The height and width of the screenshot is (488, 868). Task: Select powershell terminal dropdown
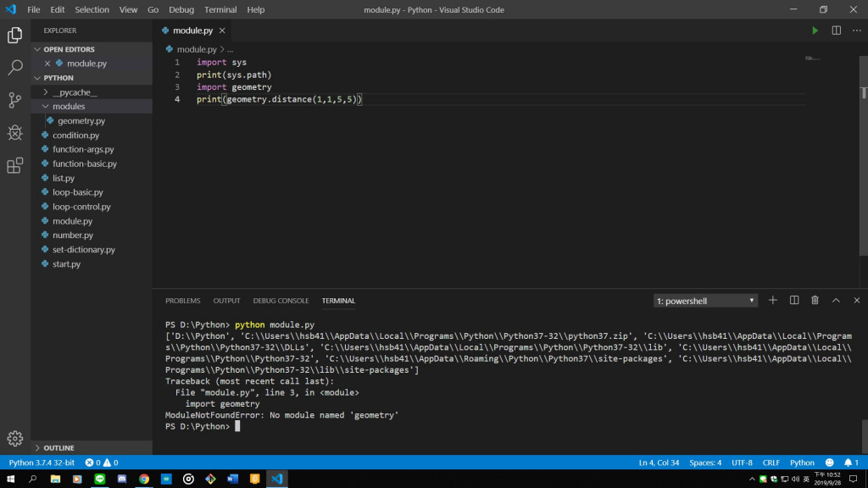(705, 301)
